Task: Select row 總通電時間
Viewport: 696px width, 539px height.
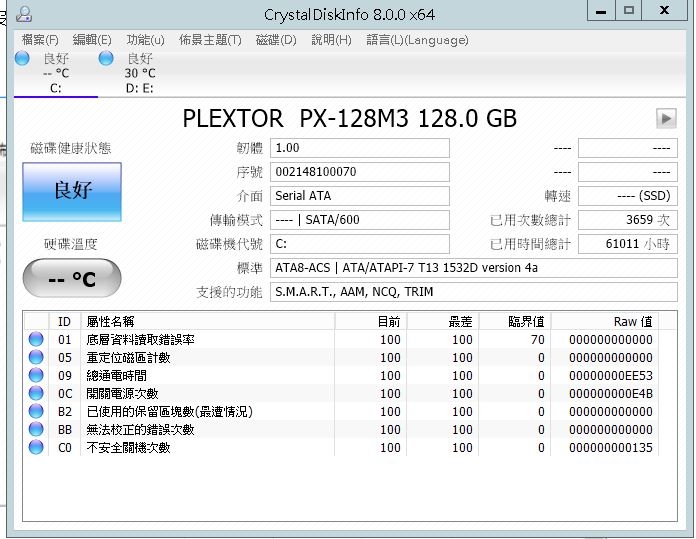Action: 341,376
